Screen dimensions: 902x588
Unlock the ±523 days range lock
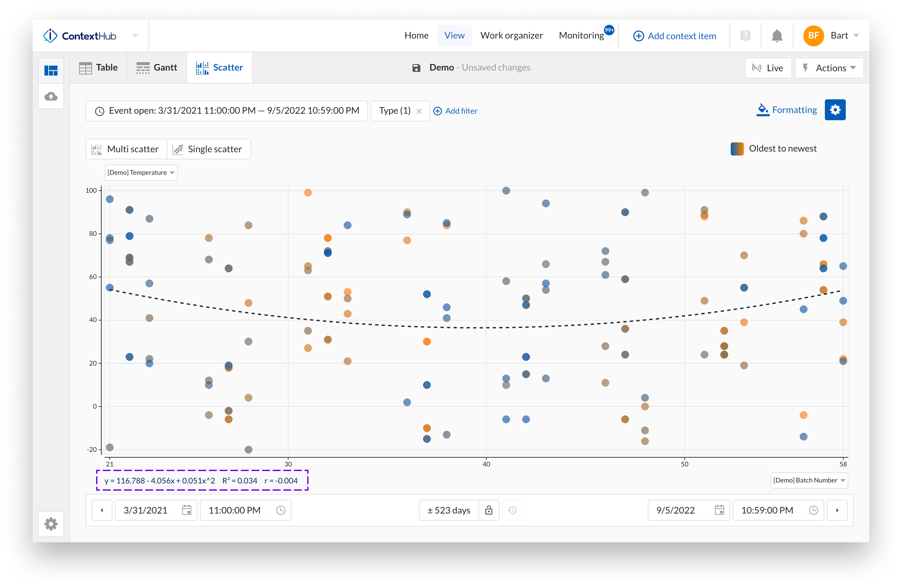489,510
